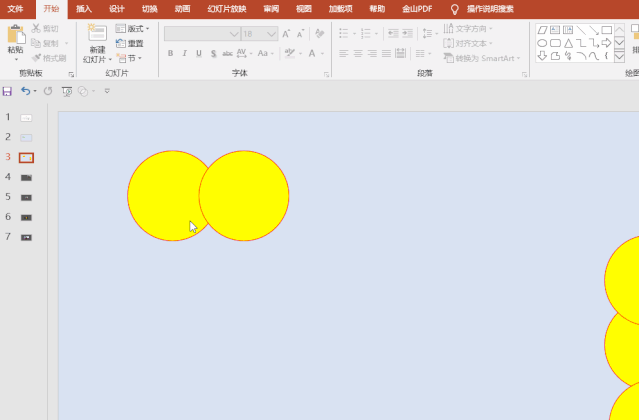The width and height of the screenshot is (639, 420).
Task: Open the Aa change case dropdown
Action: (266, 53)
